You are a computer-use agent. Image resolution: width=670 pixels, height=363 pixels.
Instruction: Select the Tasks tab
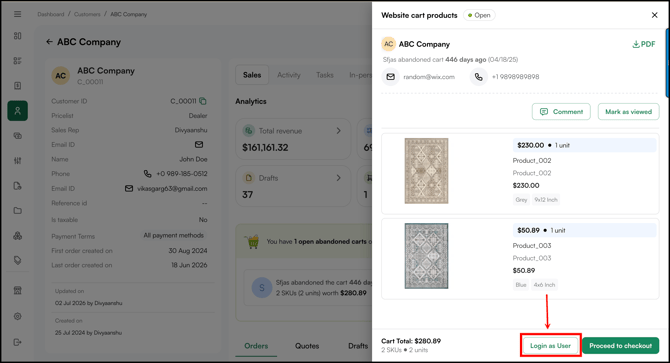(325, 75)
